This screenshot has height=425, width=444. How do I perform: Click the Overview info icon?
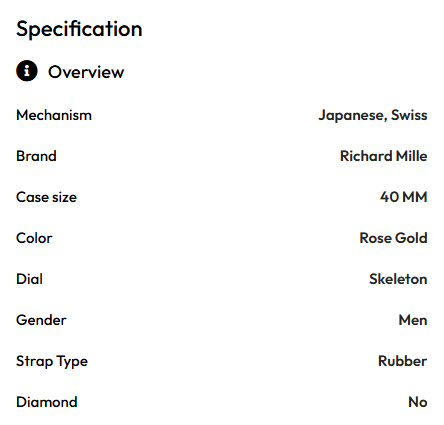pos(27,71)
